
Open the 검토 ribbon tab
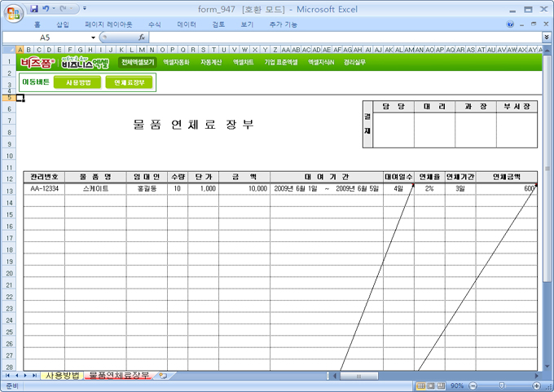218,24
